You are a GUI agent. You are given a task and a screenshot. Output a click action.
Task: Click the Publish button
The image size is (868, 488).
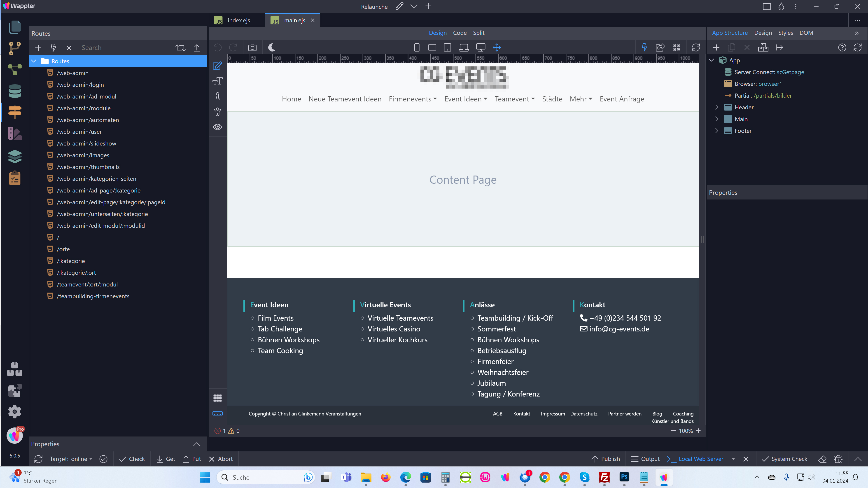(x=606, y=459)
